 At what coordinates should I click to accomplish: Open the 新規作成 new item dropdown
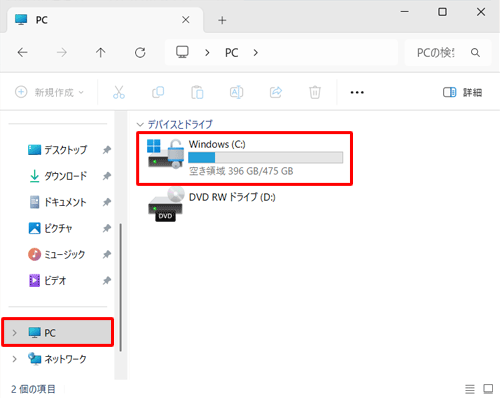pyautogui.click(x=50, y=92)
